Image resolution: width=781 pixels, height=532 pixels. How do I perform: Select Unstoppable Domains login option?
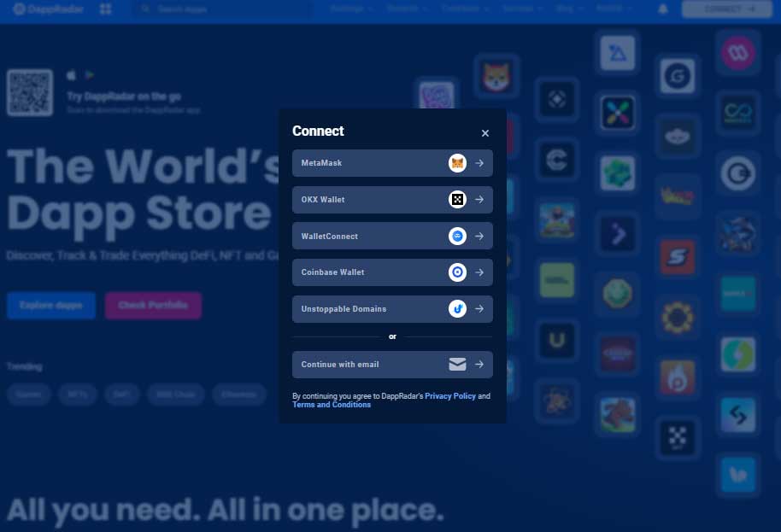coord(392,309)
